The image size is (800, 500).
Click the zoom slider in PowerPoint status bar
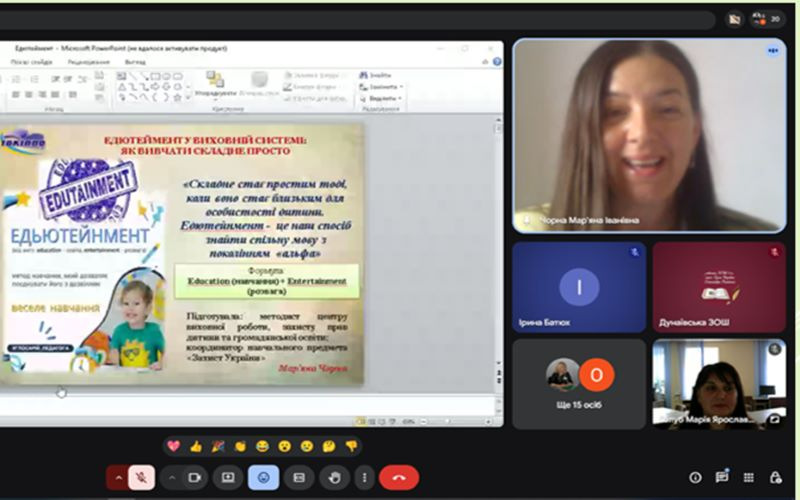tap(447, 421)
